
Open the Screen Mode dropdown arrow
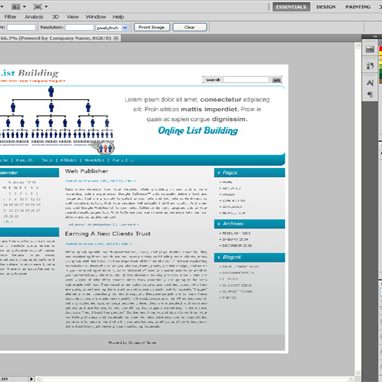pos(46,7)
